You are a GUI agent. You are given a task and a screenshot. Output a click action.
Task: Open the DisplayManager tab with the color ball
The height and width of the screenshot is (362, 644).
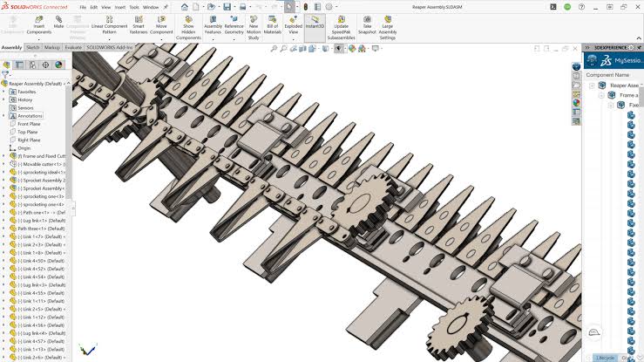click(58, 65)
